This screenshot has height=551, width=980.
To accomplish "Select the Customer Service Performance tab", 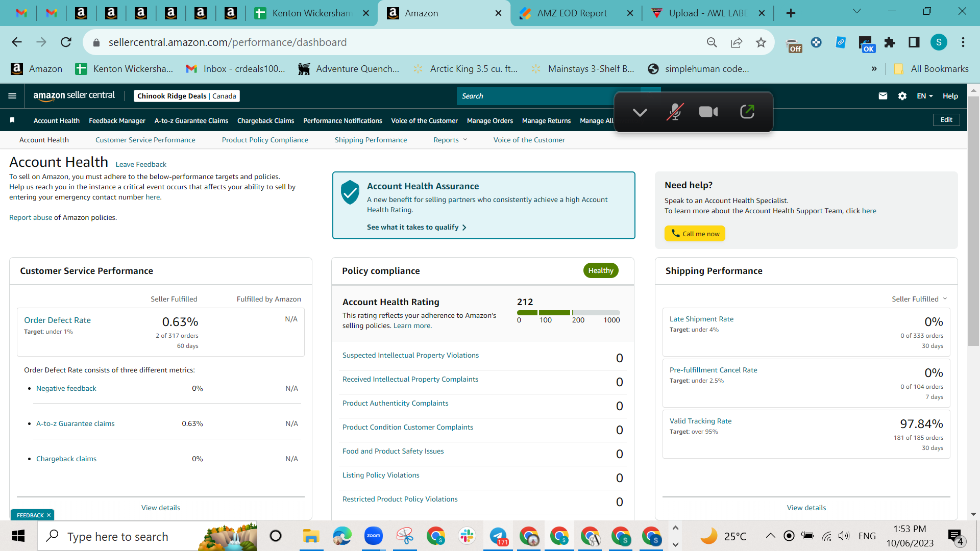I will [x=145, y=140].
